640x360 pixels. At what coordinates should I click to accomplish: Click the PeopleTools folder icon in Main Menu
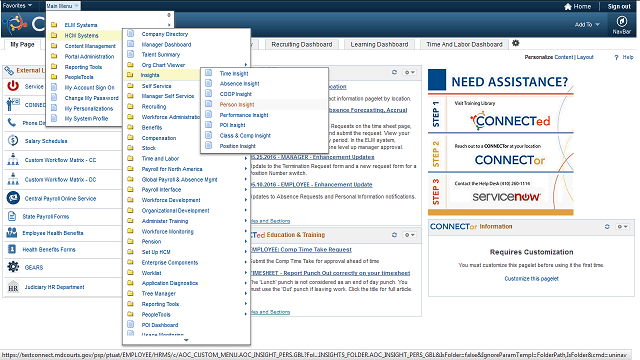(54, 77)
